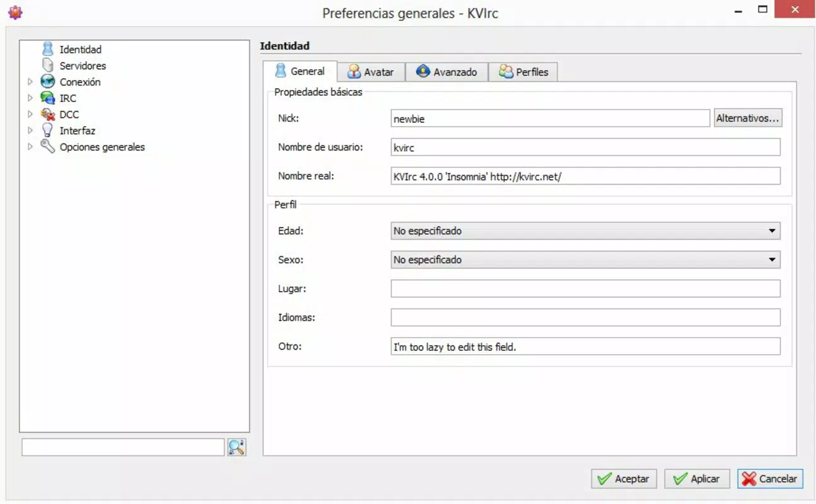The height and width of the screenshot is (504, 816).
Task: Expand the IRC tree node
Action: (30, 98)
